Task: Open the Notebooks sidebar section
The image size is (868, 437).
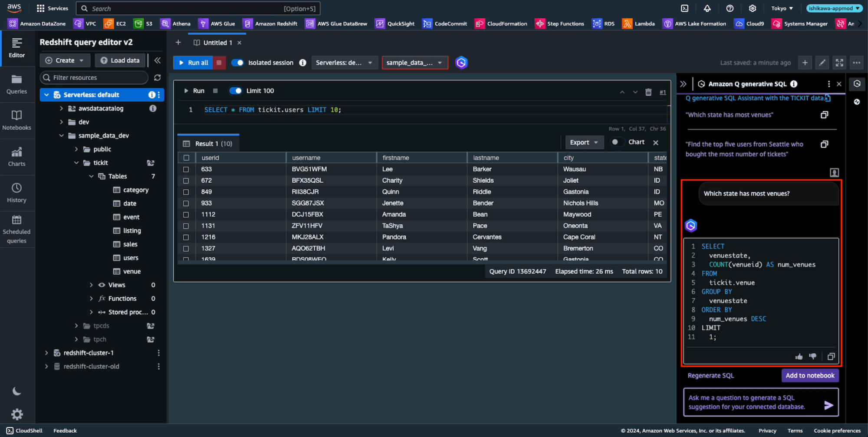Action: (17, 121)
